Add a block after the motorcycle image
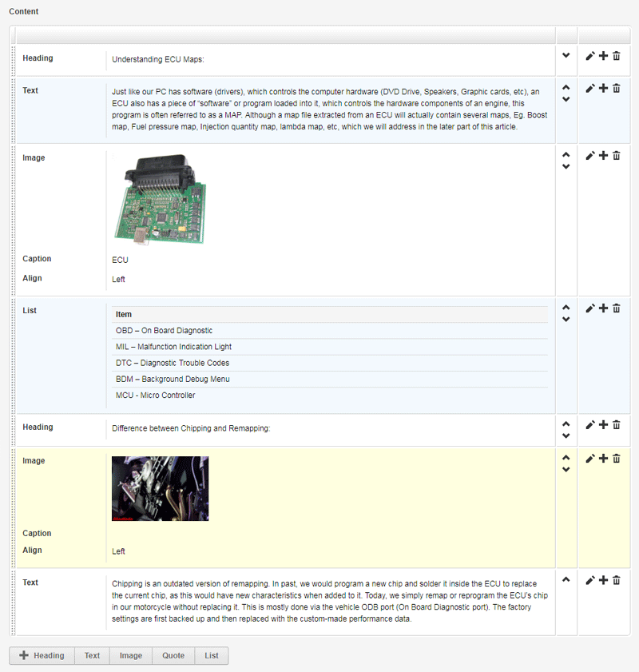This screenshot has width=639, height=672. pos(603,459)
